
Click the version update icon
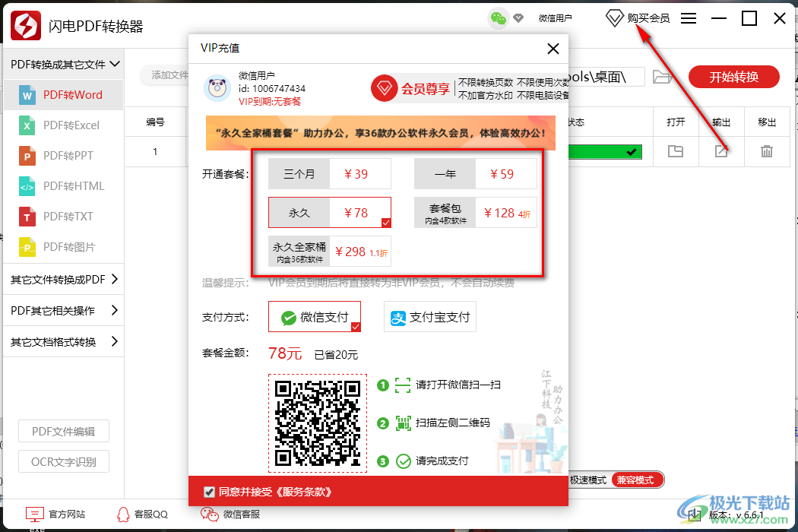point(694,515)
